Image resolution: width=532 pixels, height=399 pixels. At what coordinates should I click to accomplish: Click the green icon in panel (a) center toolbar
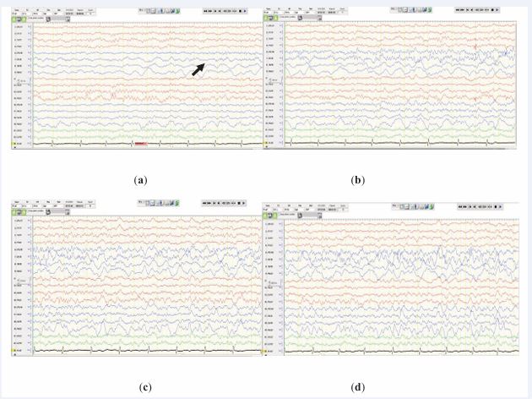tap(175, 13)
